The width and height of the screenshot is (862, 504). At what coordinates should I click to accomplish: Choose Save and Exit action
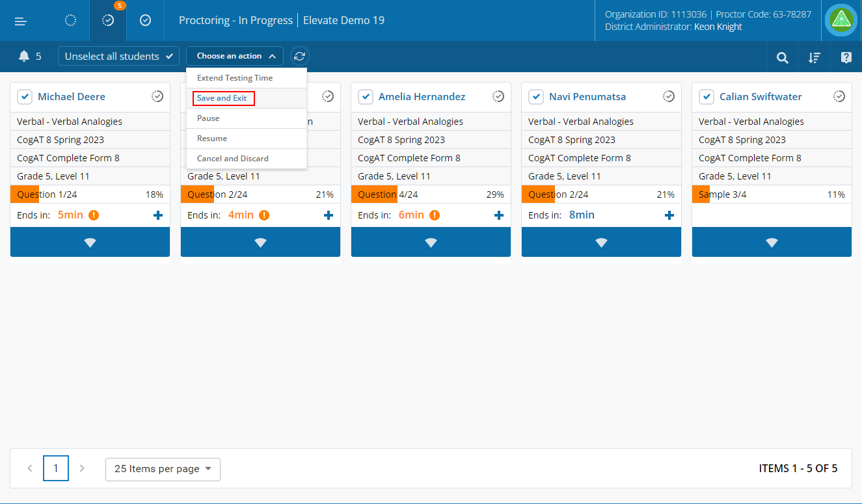click(x=247, y=98)
